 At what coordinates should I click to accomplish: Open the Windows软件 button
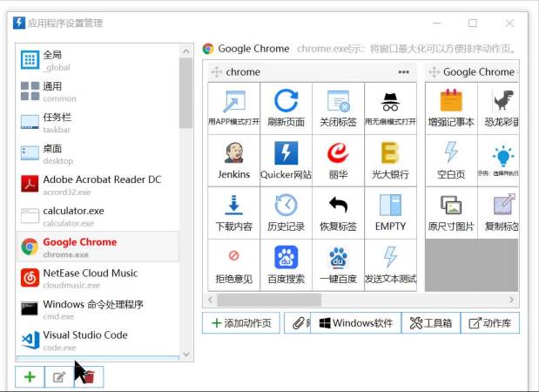click(356, 323)
